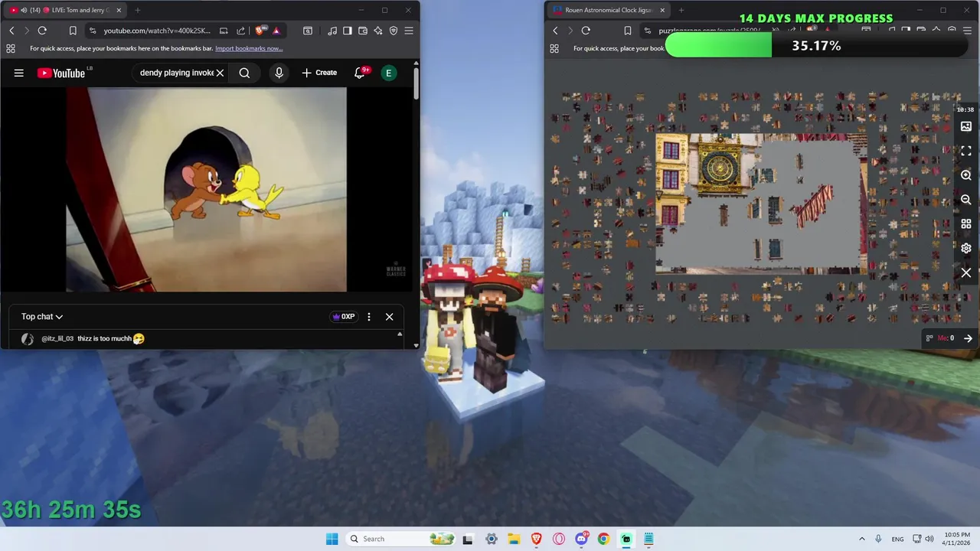980x551 pixels.
Task: Open the VPN shield icon in YouTube window
Action: tap(394, 31)
